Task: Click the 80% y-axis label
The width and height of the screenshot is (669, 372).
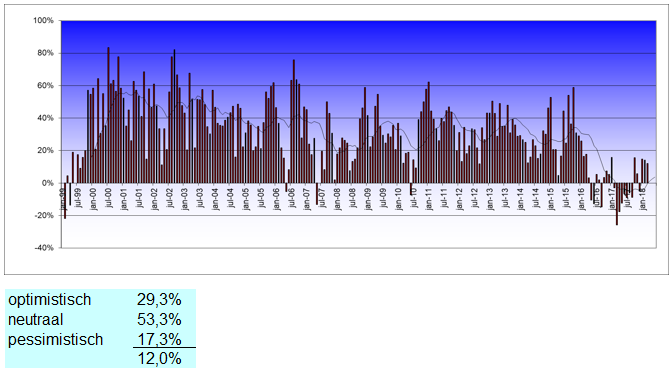Action: (x=45, y=53)
